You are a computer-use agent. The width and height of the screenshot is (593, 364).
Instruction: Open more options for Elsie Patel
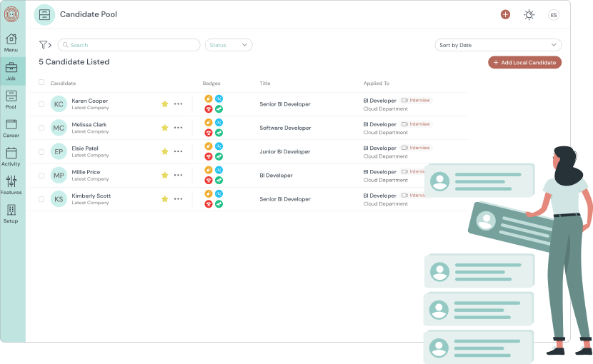178,151
